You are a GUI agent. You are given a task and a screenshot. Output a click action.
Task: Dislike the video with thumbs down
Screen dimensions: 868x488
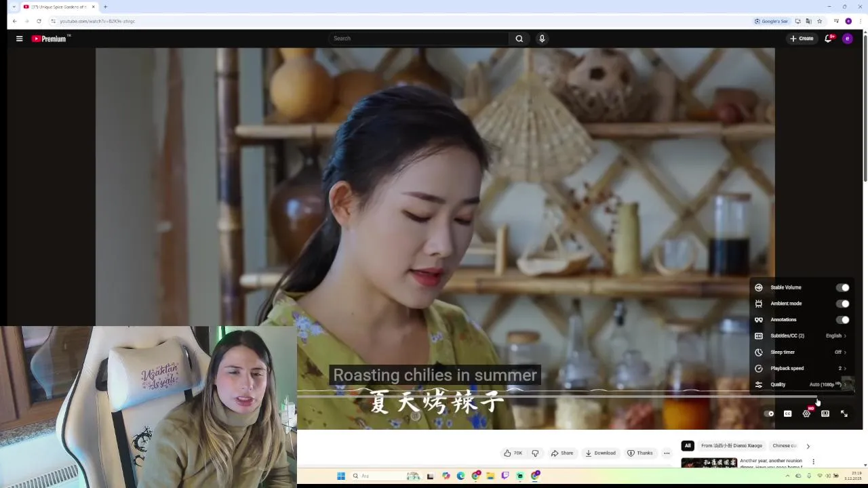535,453
